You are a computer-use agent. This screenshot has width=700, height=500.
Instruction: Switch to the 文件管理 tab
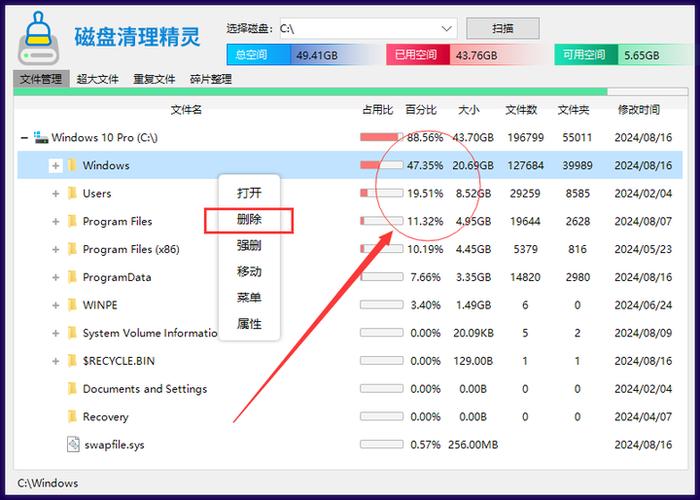coord(41,79)
